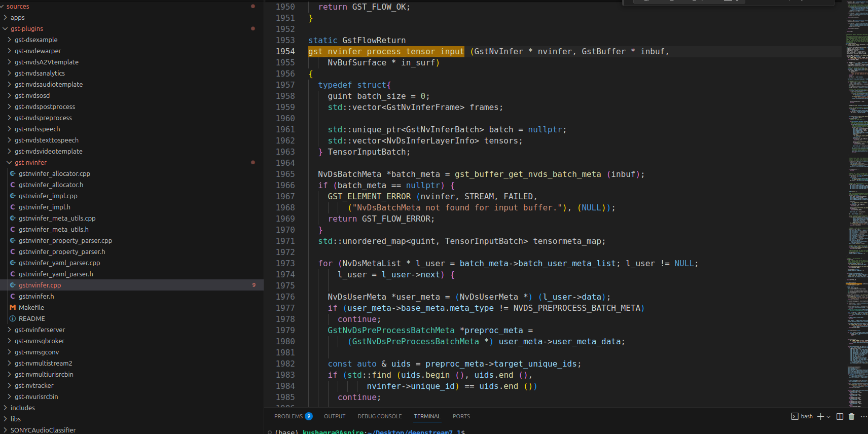The height and width of the screenshot is (434, 868).
Task: Click tensormeta_map on line 1971
Action: click(567, 241)
